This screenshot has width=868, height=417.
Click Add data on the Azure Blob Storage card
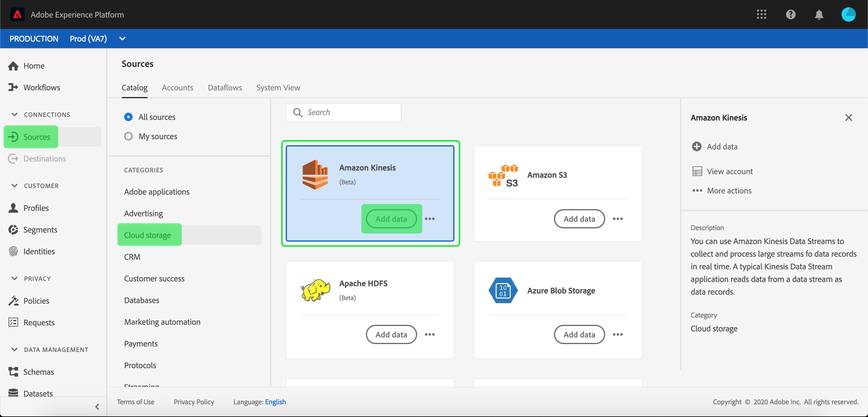click(x=579, y=334)
